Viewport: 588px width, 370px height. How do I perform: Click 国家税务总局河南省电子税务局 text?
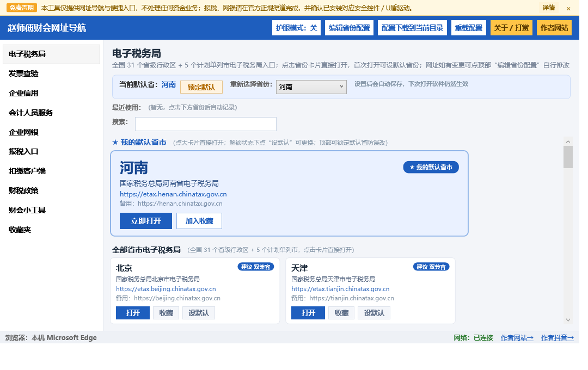pos(169,184)
